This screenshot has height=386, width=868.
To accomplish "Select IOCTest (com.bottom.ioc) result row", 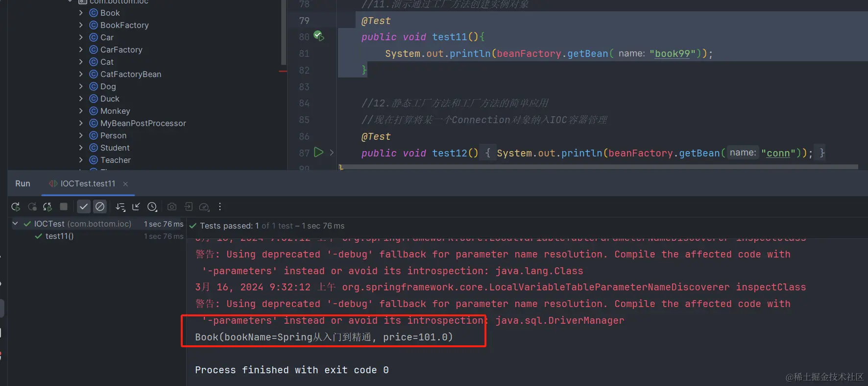I will (x=98, y=224).
